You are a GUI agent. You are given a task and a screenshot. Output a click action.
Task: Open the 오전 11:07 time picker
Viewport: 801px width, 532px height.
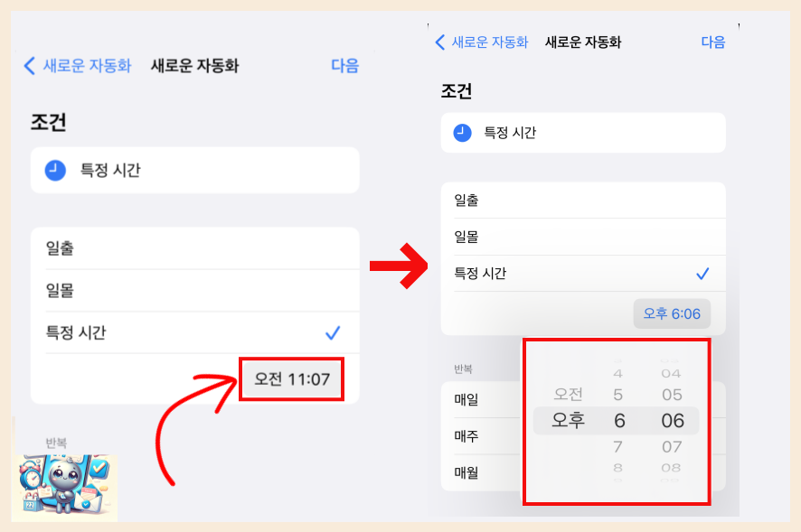tap(292, 378)
